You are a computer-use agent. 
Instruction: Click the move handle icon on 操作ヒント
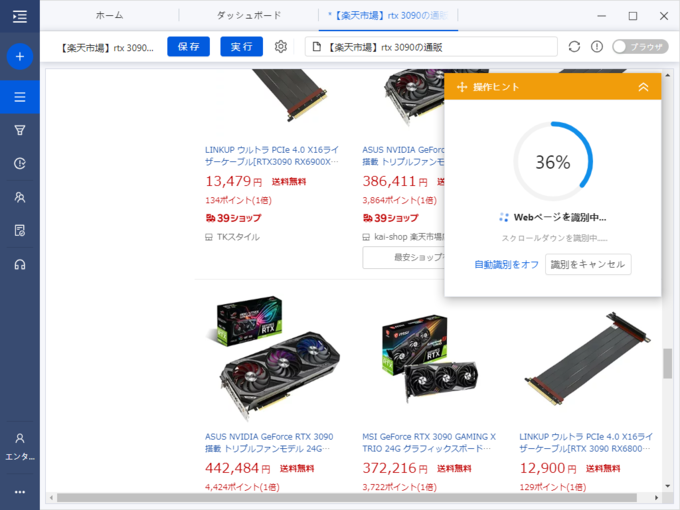(x=462, y=87)
